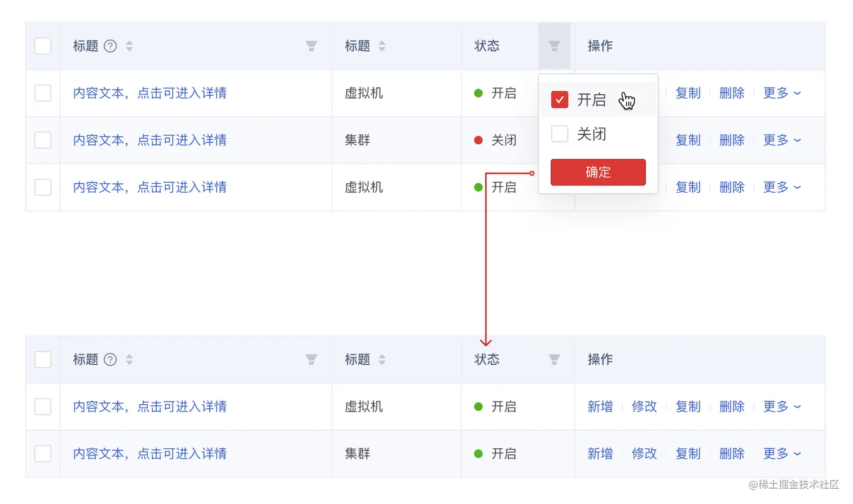Click 新增 in bottom table's 集群 row
853x504 pixels.
tap(600, 454)
